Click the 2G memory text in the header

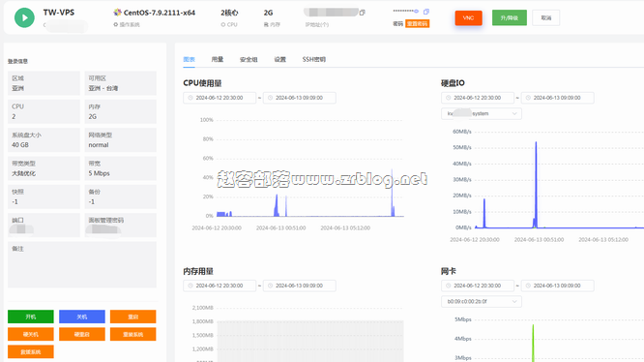268,13
